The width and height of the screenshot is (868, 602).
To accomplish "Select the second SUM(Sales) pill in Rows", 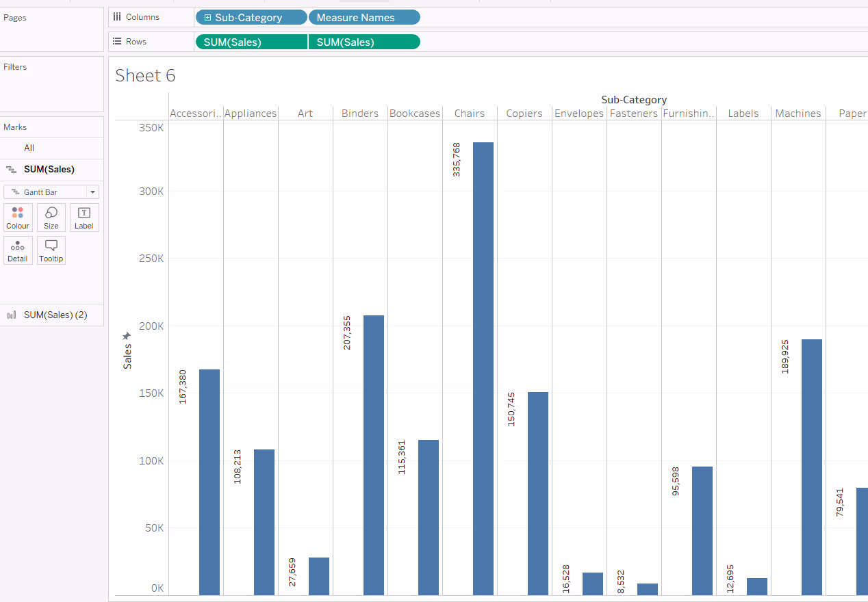I will pyautogui.click(x=364, y=42).
